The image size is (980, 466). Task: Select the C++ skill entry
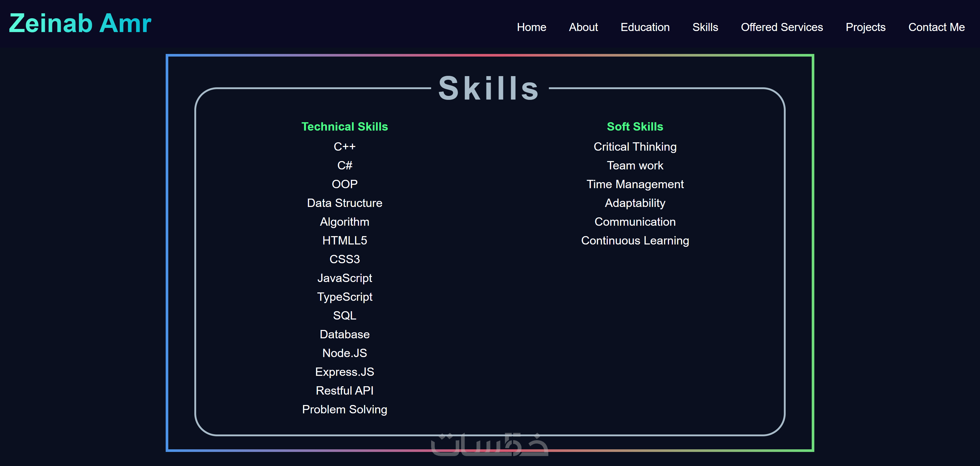click(344, 146)
